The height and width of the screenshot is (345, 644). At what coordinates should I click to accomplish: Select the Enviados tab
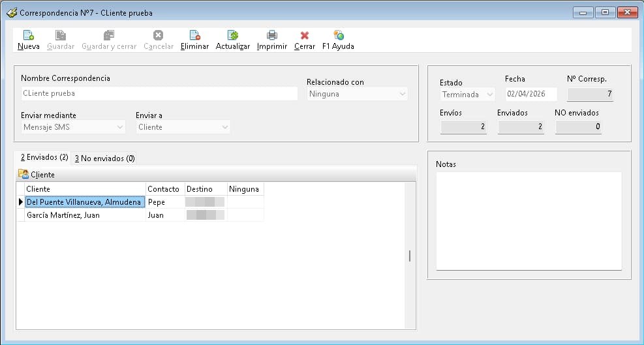(x=44, y=158)
